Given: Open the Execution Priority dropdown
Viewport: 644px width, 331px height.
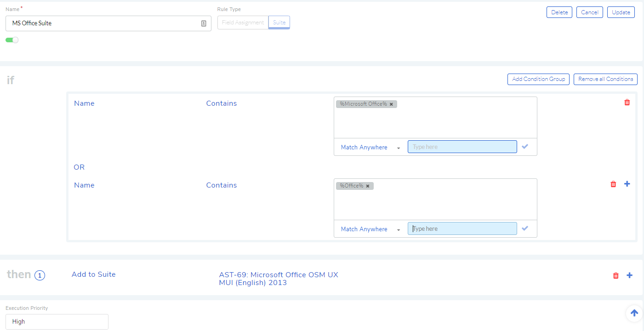Looking at the screenshot, I should pyautogui.click(x=57, y=322).
